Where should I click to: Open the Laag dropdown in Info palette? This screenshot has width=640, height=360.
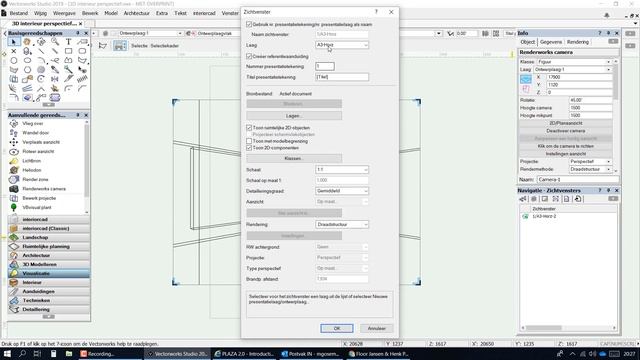point(573,69)
